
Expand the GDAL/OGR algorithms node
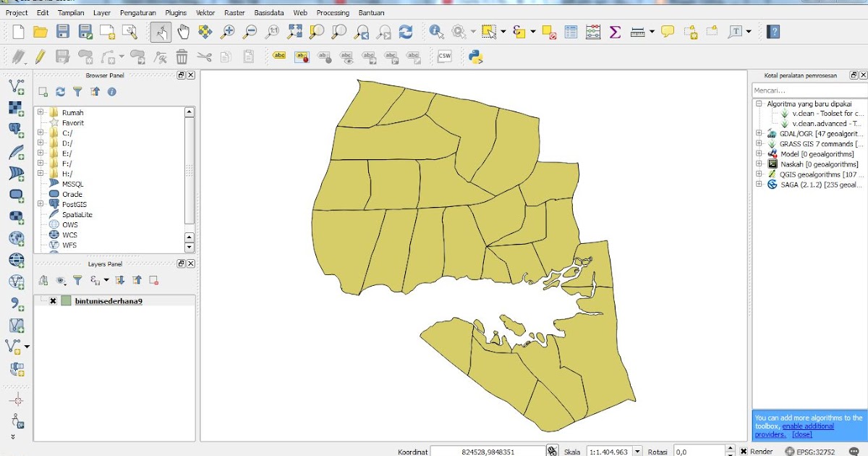pos(759,133)
